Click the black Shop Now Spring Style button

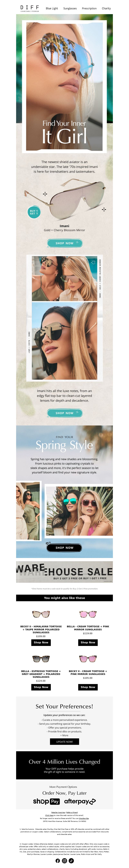click(x=64, y=548)
